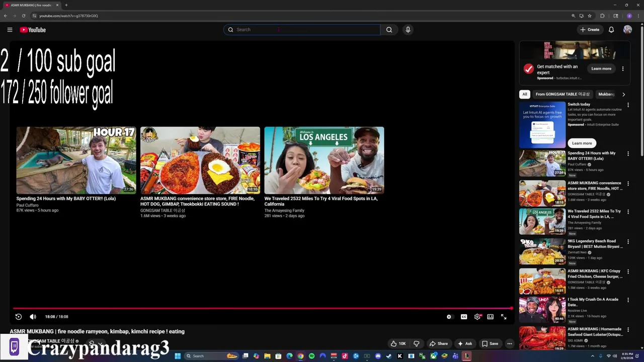Open options menu for TurboTax ad

click(623, 69)
